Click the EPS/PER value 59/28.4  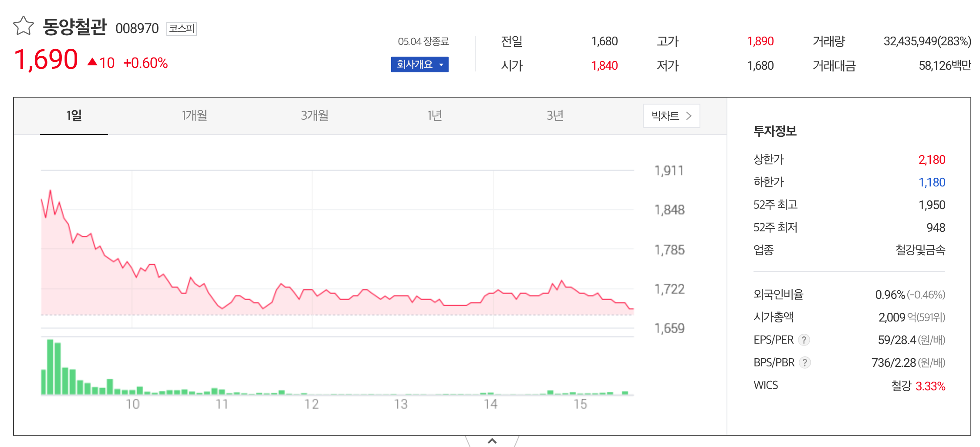tap(897, 340)
